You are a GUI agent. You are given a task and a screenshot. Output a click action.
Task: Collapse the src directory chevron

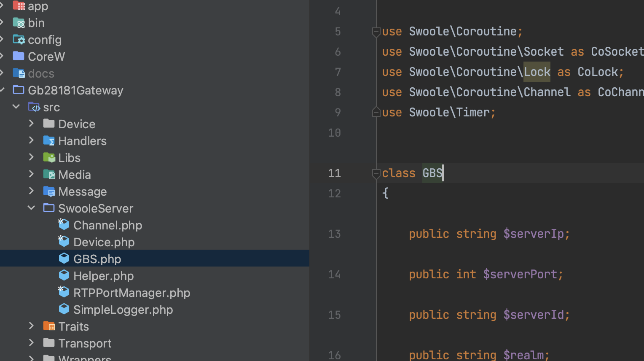click(16, 106)
